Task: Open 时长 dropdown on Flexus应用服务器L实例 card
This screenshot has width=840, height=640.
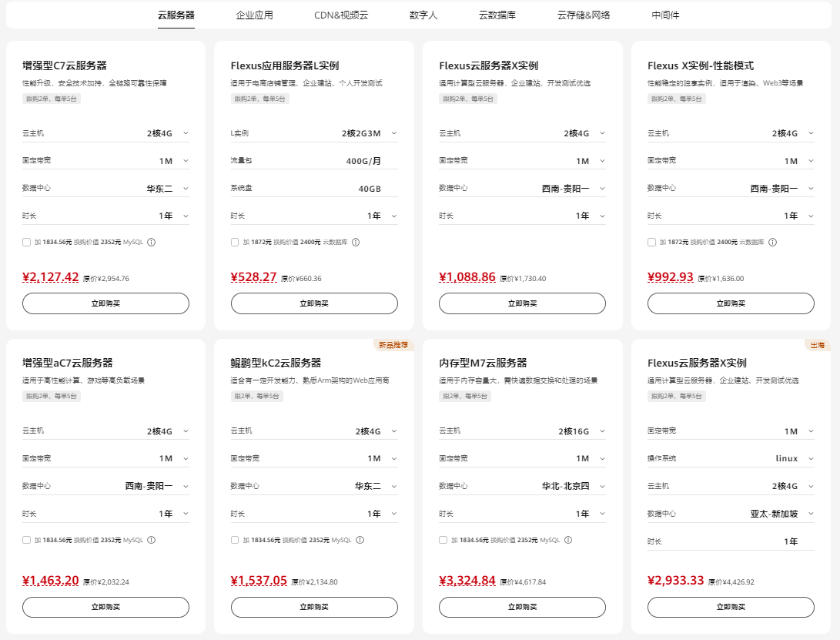Action: pos(314,216)
